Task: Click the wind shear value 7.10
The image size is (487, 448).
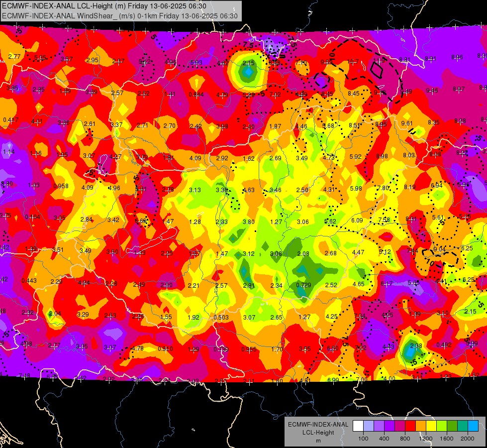Action: tap(301, 63)
